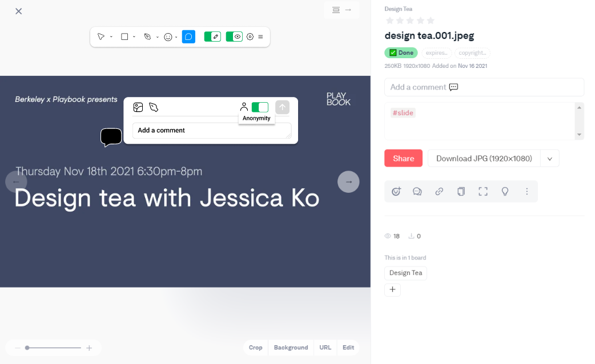Enter fullscreen brackets icon
The width and height of the screenshot is (595, 364).
coord(483,192)
